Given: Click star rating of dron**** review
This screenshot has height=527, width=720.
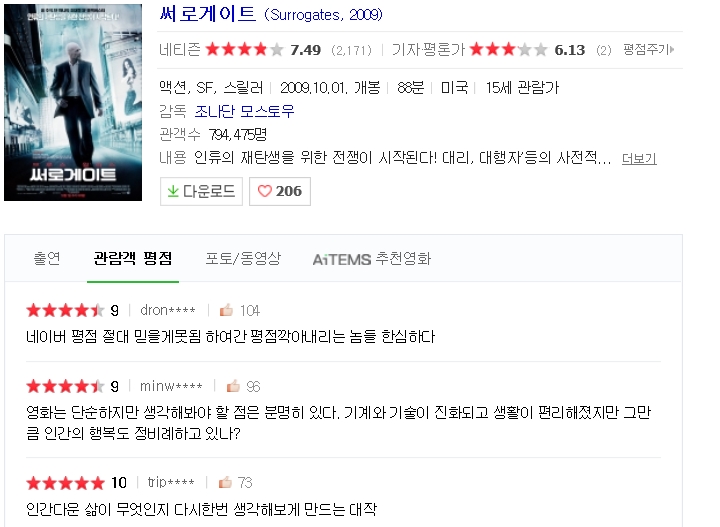Looking at the screenshot, I should (66, 310).
